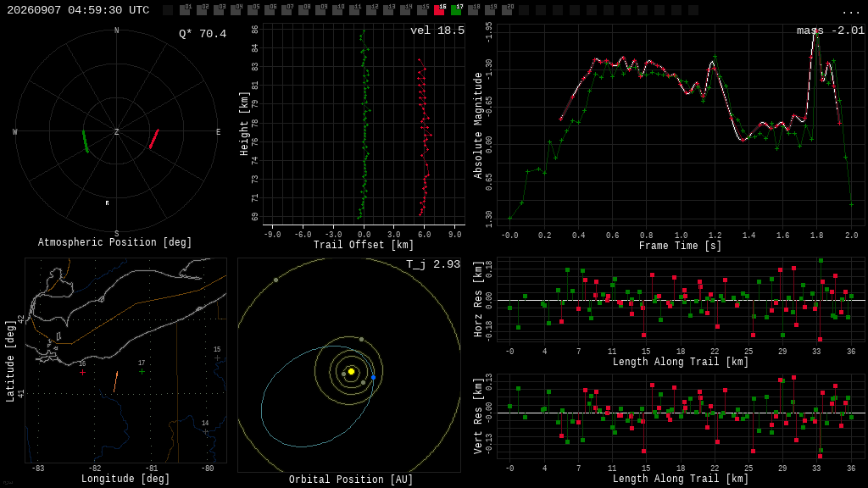Click the green station 17 cross on map
Screen dimensions: 868x488
coord(142,371)
